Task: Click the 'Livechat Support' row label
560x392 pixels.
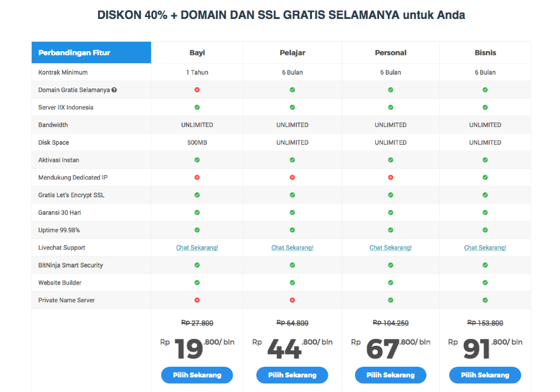Action: [x=61, y=247]
